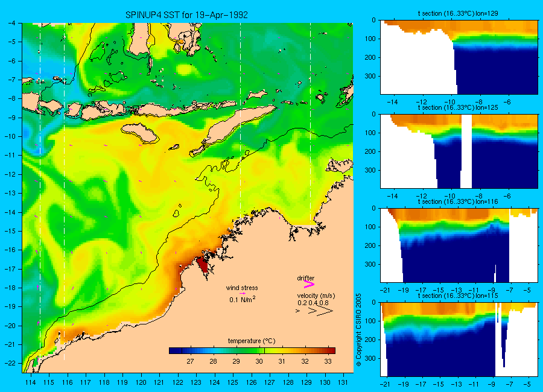Click the "t section (16..33°C) lon=125" heading

coord(458,108)
